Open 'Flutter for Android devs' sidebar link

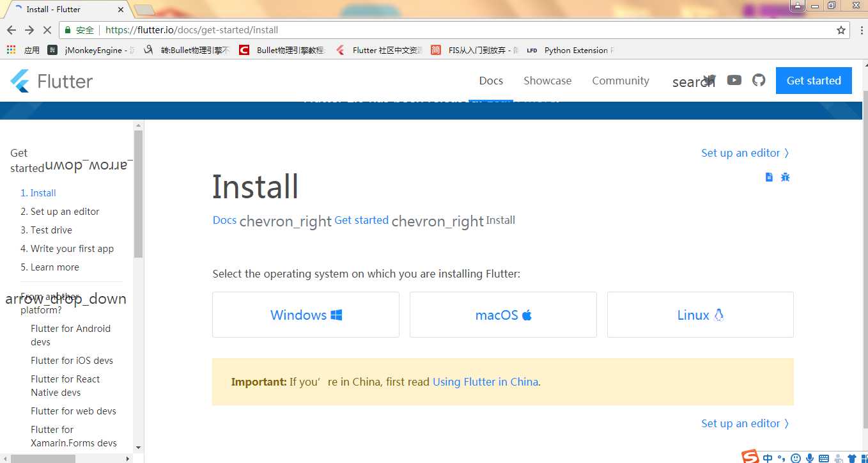[x=70, y=335]
